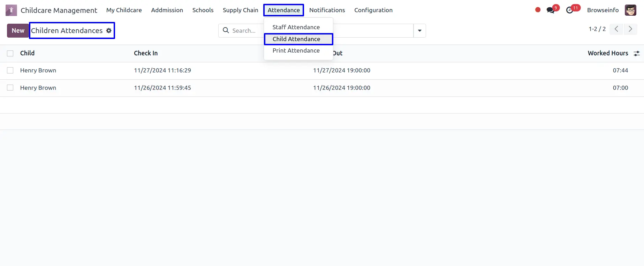Viewport: 644px width, 266px height.
Task: Tick checkbox for 11/26/2024 Henry Brown row
Action: click(10, 88)
